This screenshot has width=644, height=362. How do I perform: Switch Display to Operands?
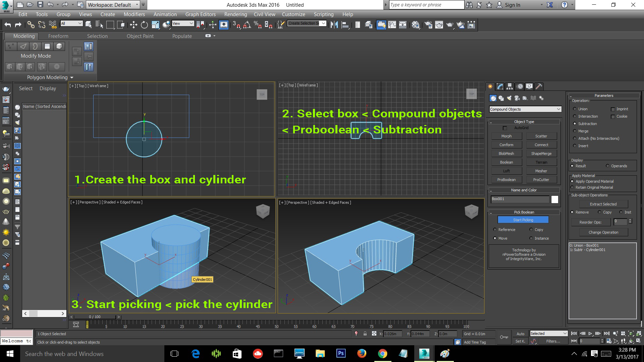607,166
